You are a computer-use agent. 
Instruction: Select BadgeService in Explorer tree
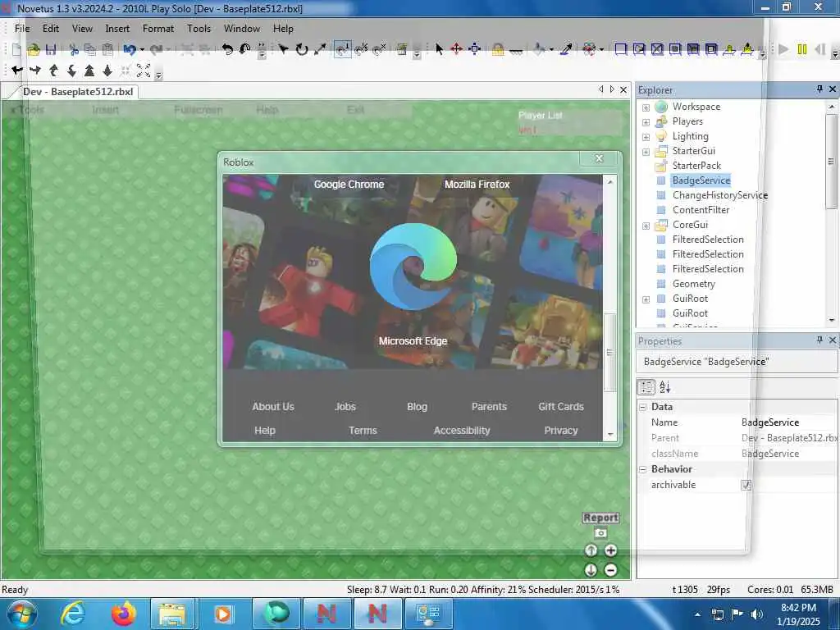coord(701,180)
